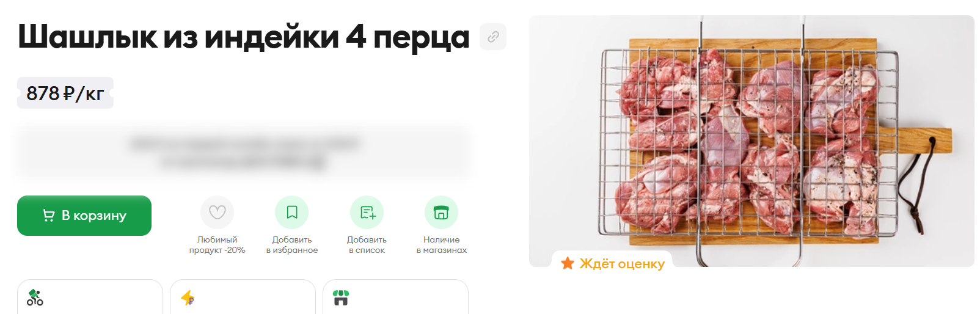The width and height of the screenshot is (980, 314).
Task: Click the "Шашлык из индейки 4 перца" title
Action: tap(244, 37)
